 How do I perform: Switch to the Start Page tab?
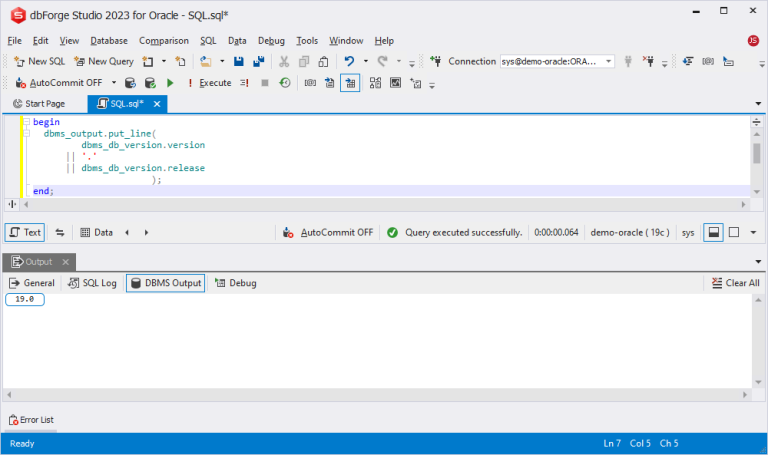pos(39,103)
